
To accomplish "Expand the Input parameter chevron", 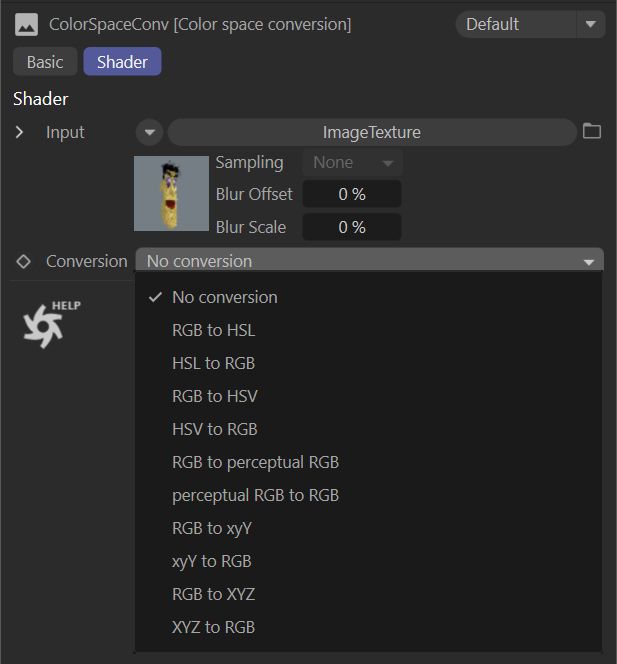I will coord(20,132).
